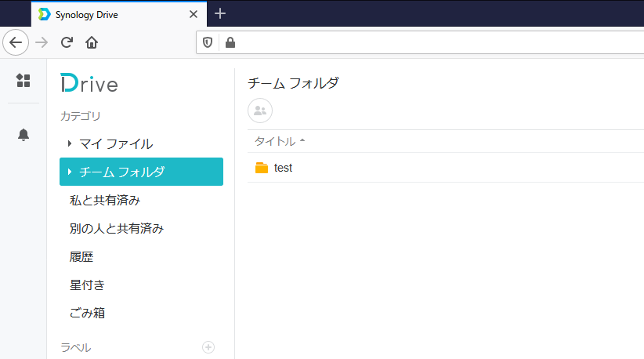Go to browser home page icon
Screen dimensions: 644x359
(92, 42)
